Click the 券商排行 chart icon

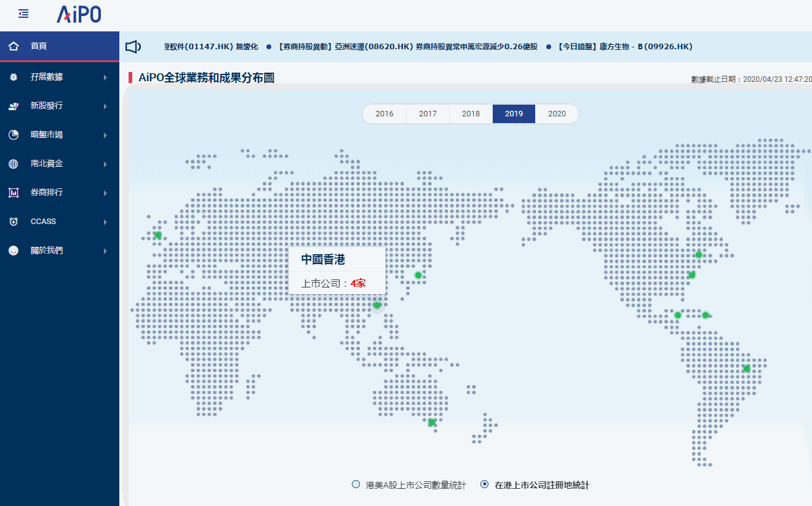pyautogui.click(x=14, y=193)
